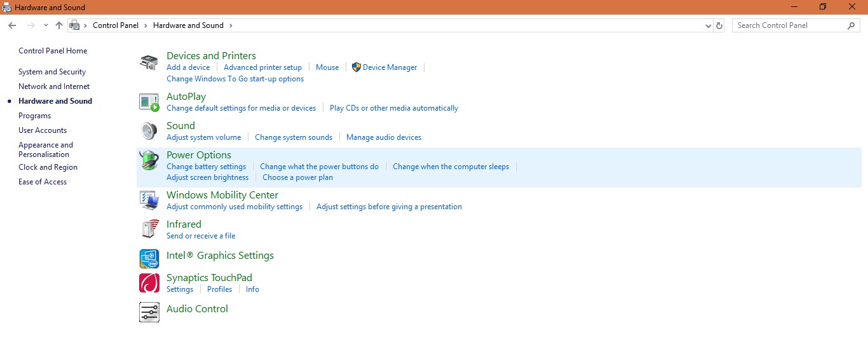Click the Synaptics TouchPad red icon
This screenshot has height=344, width=868.
149,283
